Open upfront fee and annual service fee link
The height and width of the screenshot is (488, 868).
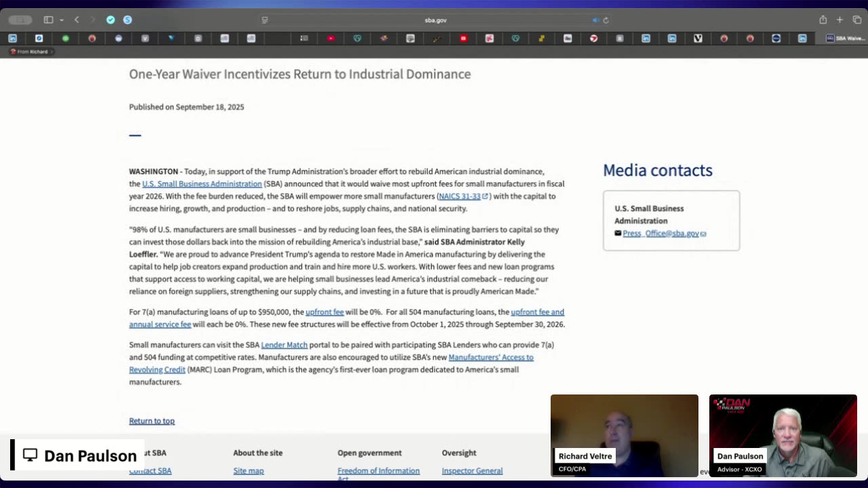click(x=347, y=318)
